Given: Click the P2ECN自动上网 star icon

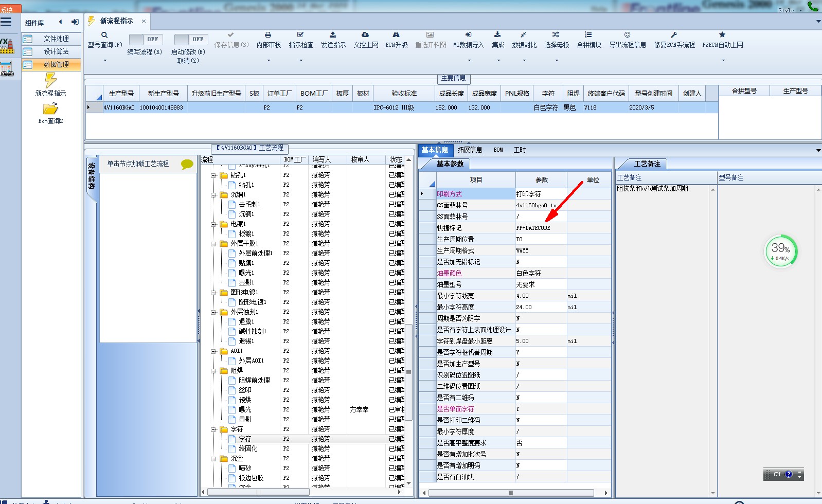Looking at the screenshot, I should click(x=722, y=35).
